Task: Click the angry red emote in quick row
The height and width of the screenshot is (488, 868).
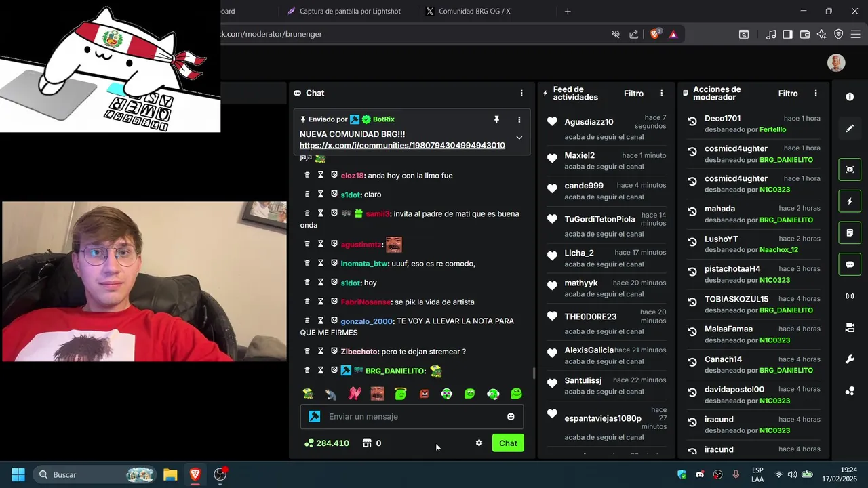Action: coord(424,394)
